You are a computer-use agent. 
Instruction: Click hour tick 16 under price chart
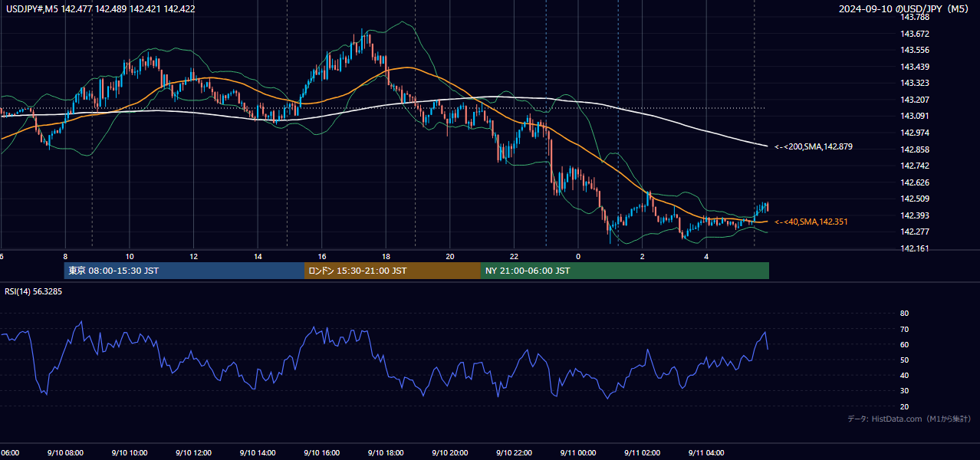pyautogui.click(x=322, y=256)
